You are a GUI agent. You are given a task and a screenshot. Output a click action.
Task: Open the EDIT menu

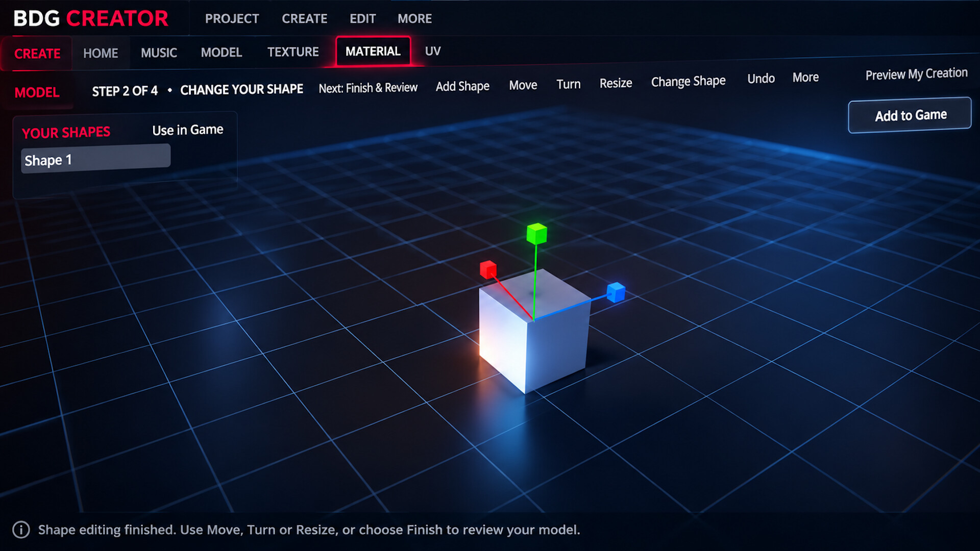coord(362,19)
